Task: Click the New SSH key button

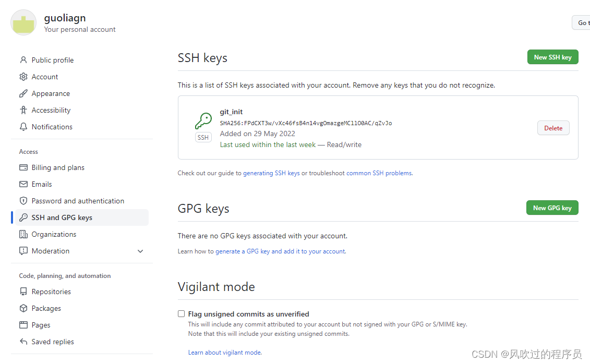Action: coord(552,57)
